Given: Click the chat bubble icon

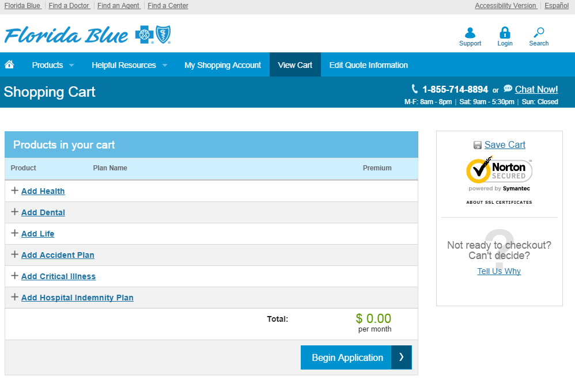Looking at the screenshot, I should click(x=508, y=89).
